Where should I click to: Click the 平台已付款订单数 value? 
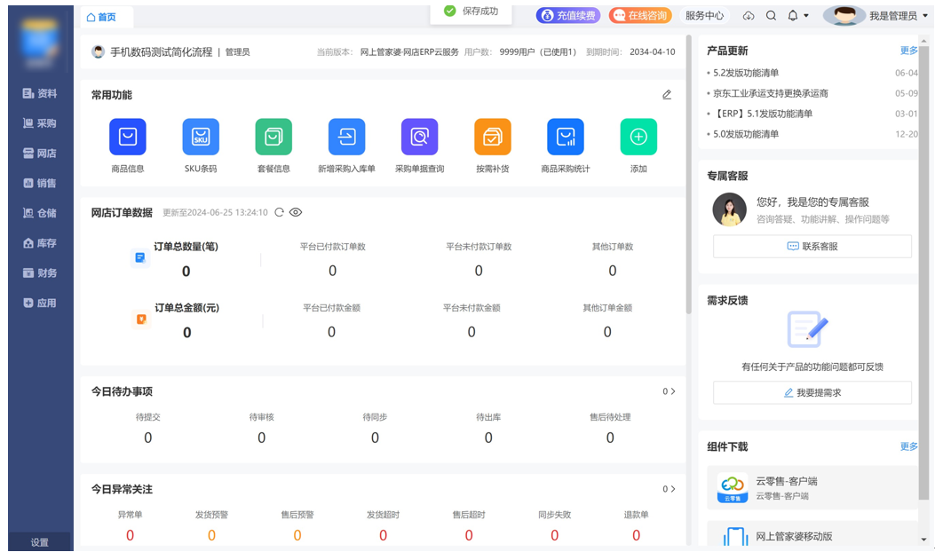coord(333,271)
